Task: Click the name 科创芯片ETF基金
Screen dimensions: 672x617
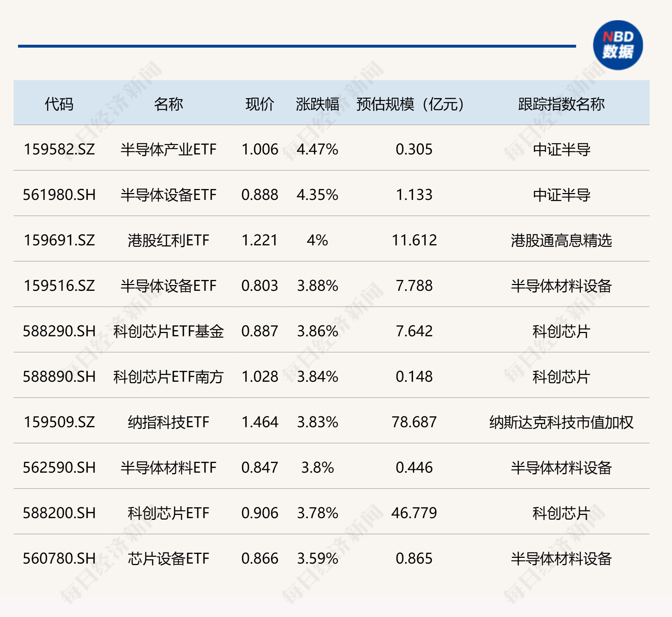Action: 169,331
